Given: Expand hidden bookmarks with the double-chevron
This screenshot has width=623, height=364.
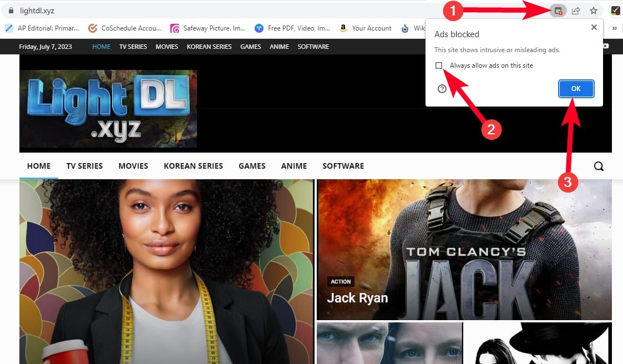Looking at the screenshot, I should coord(614,28).
